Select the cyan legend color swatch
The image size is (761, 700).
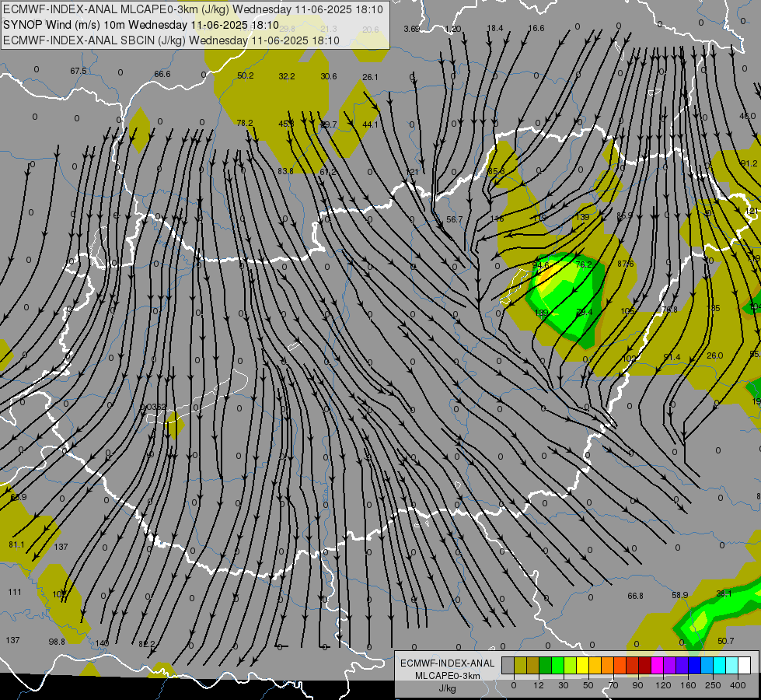[x=719, y=665]
